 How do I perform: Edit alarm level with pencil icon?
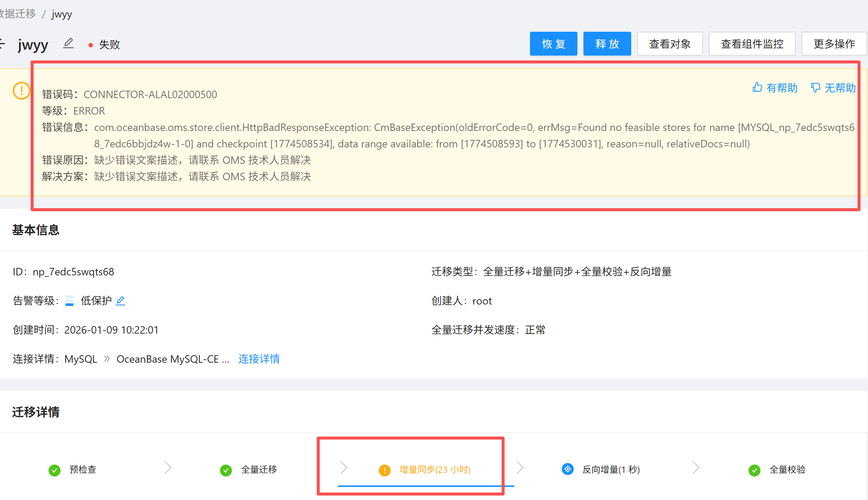(x=120, y=301)
